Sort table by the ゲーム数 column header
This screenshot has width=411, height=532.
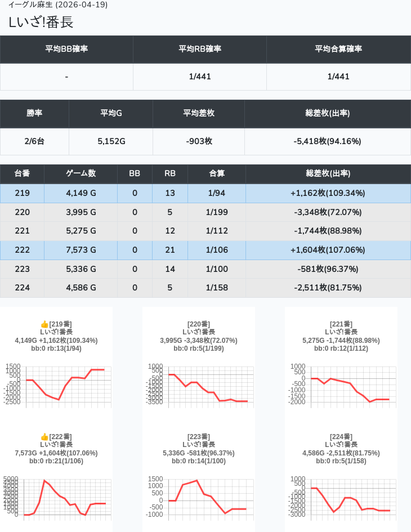tap(81, 173)
